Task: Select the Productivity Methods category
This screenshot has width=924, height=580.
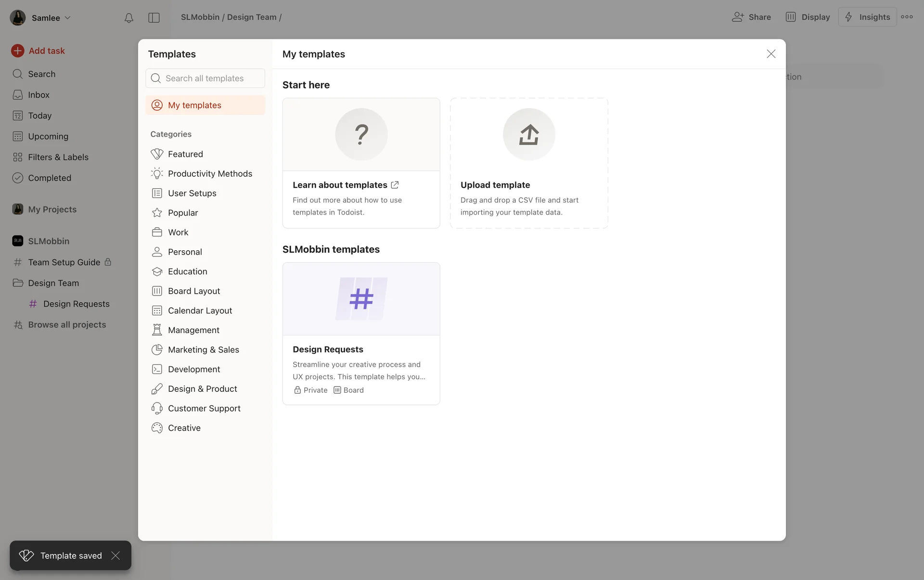Action: click(x=210, y=173)
